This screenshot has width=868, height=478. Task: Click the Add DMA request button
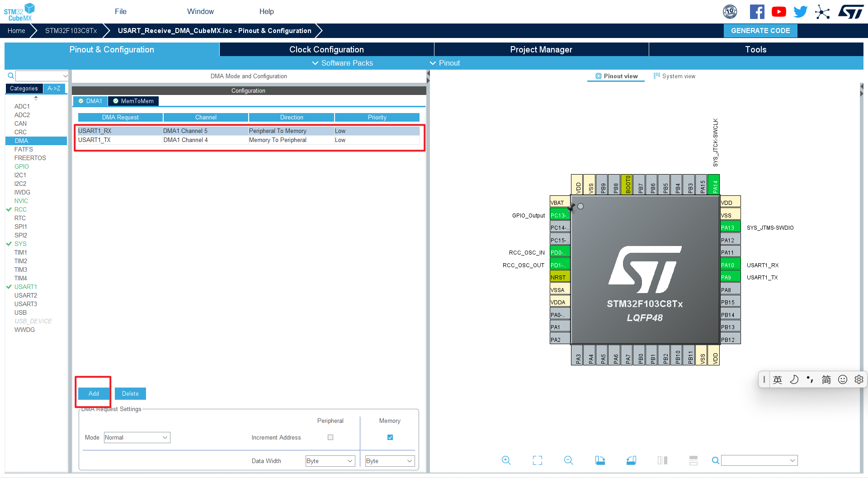(94, 393)
